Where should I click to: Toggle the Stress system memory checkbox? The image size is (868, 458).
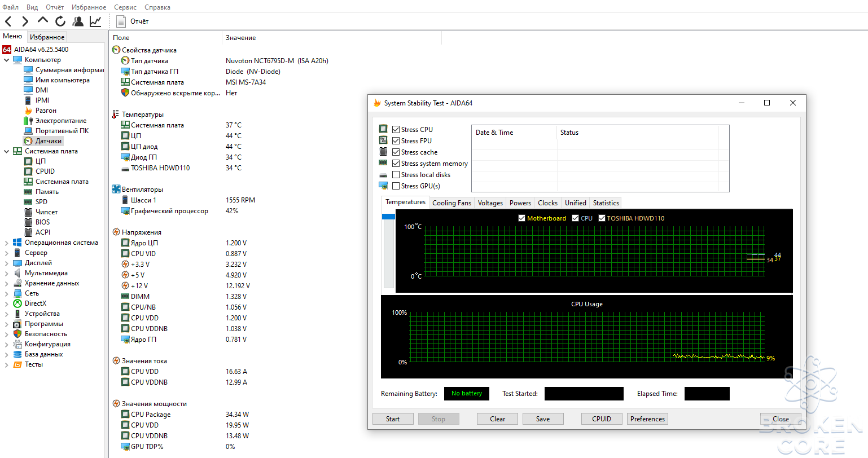(396, 164)
